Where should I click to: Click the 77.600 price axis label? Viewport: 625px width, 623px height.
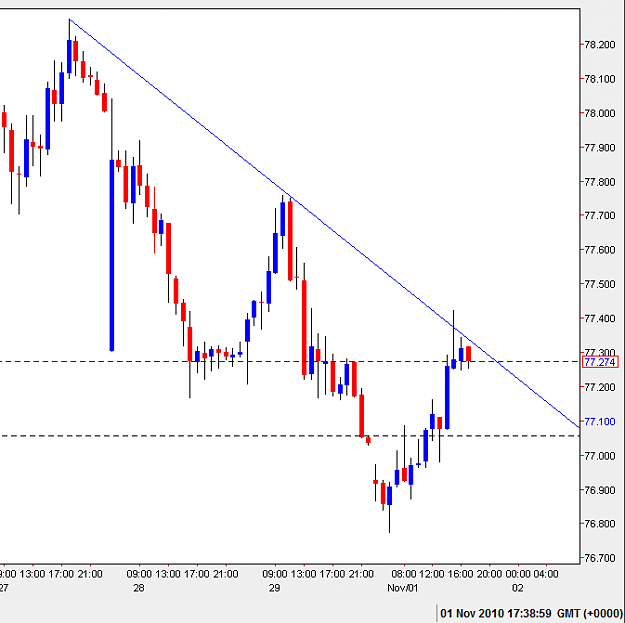point(599,250)
